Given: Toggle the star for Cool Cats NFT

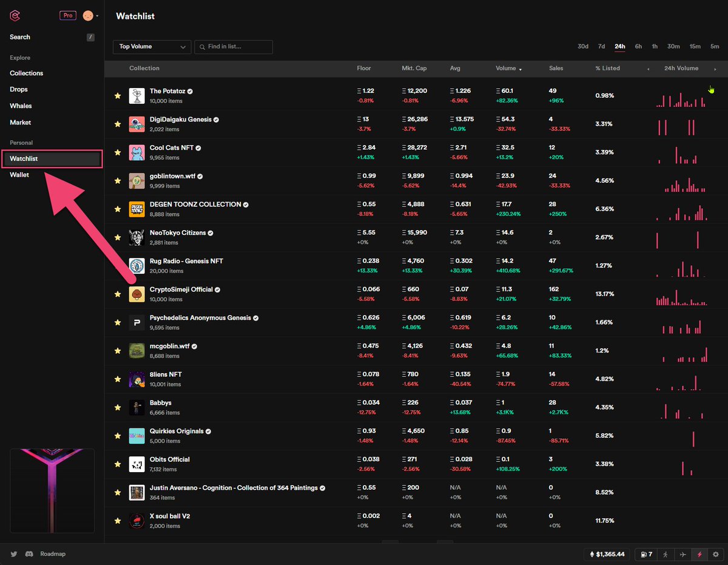Looking at the screenshot, I should pyautogui.click(x=118, y=152).
